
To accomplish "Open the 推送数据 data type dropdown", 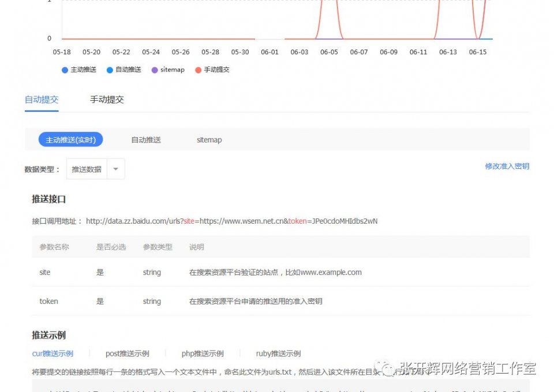I will tap(95, 169).
